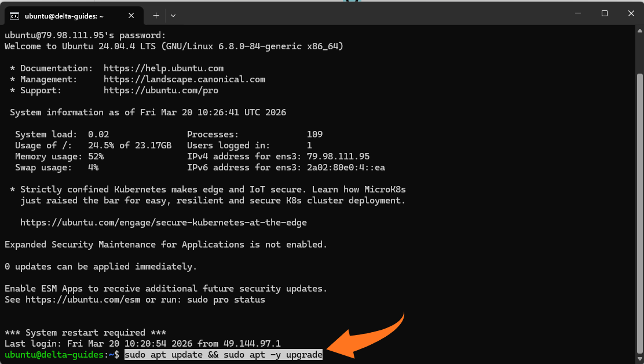Minimize the terminal window
This screenshot has width=644, height=364.
click(577, 13)
